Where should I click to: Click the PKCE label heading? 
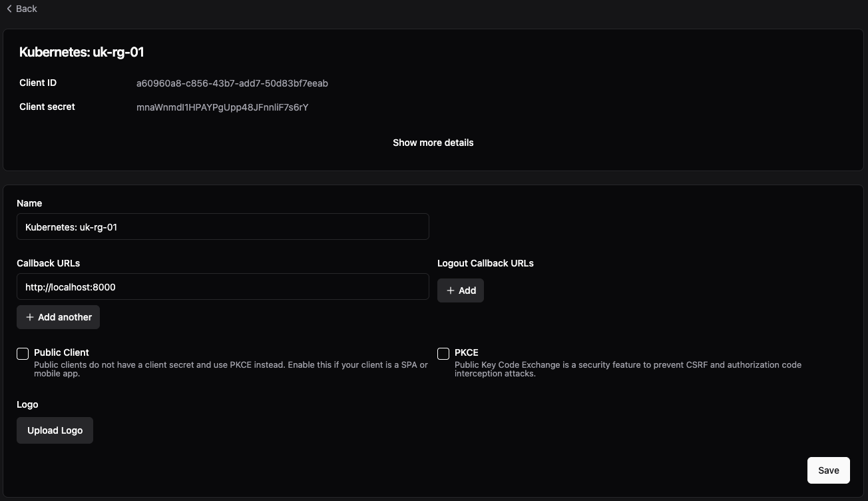coord(466,352)
